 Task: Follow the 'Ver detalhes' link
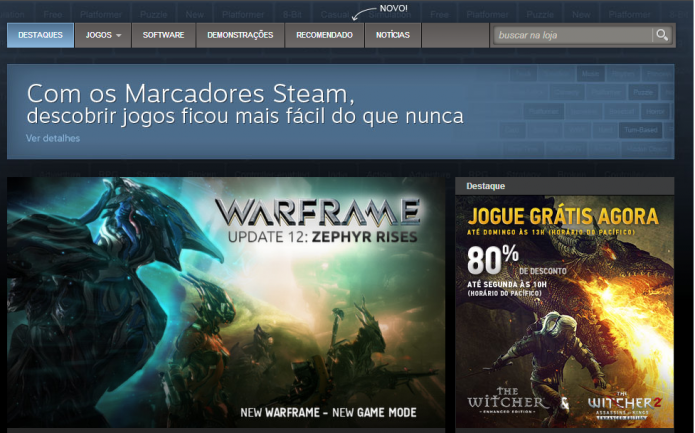click(53, 138)
